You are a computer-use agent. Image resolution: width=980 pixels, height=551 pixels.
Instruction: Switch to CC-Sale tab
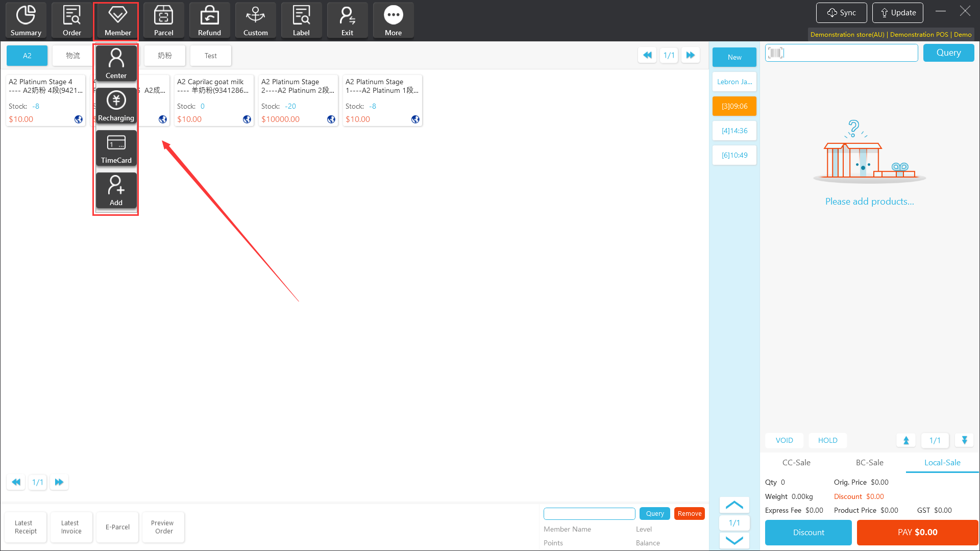click(x=796, y=462)
